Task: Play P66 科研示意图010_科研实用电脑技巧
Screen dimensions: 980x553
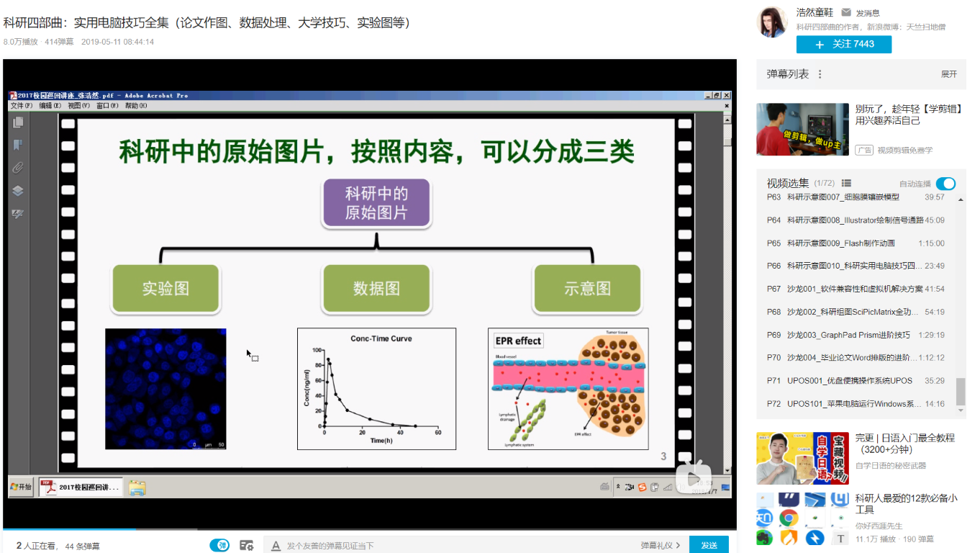Action: tap(856, 266)
